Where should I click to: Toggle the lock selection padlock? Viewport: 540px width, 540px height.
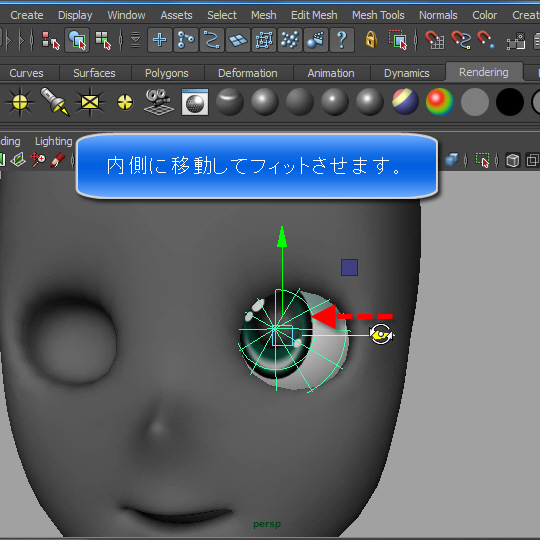371,40
